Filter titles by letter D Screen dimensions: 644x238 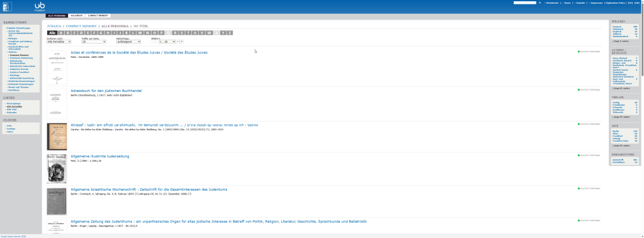click(x=81, y=33)
